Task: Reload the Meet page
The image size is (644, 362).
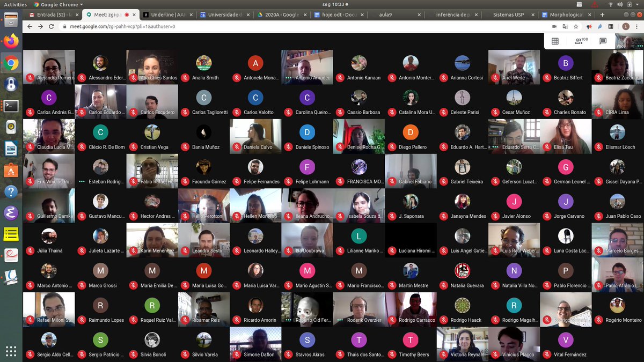Action: (52, 26)
